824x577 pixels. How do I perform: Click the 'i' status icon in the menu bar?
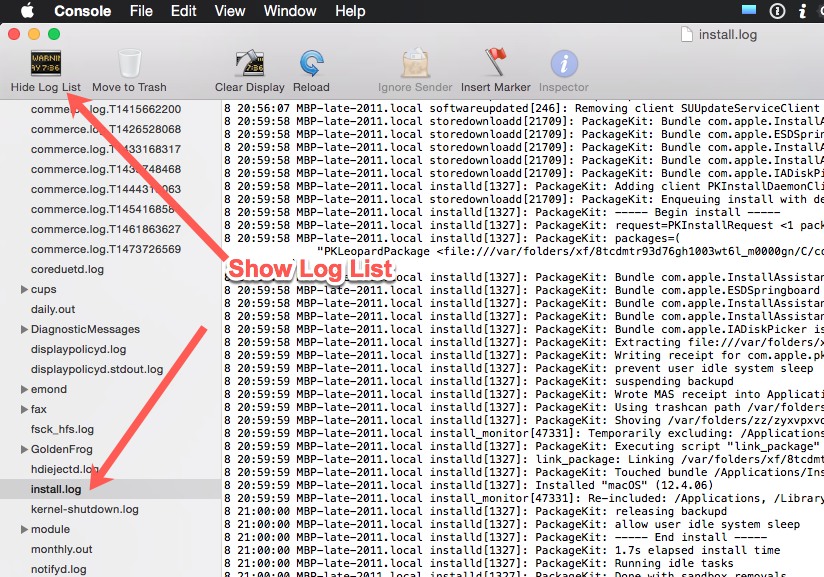pos(802,11)
